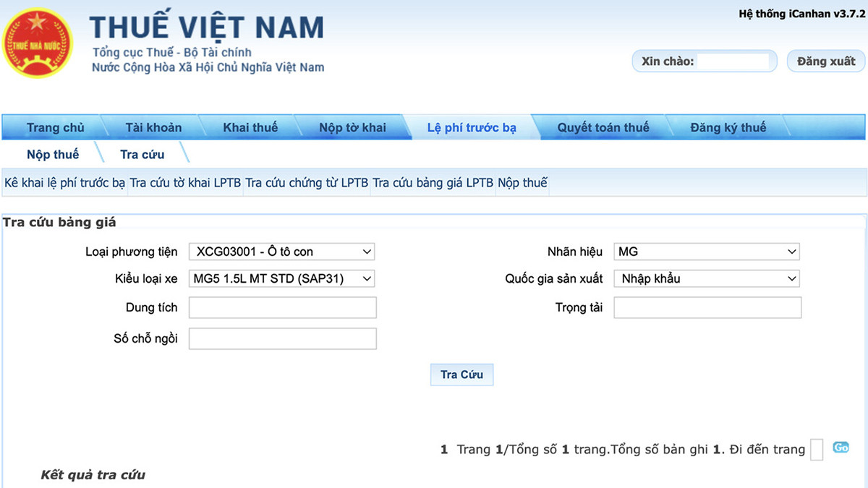Click the blue Go page icon
This screenshot has width=868, height=488.
(x=841, y=448)
